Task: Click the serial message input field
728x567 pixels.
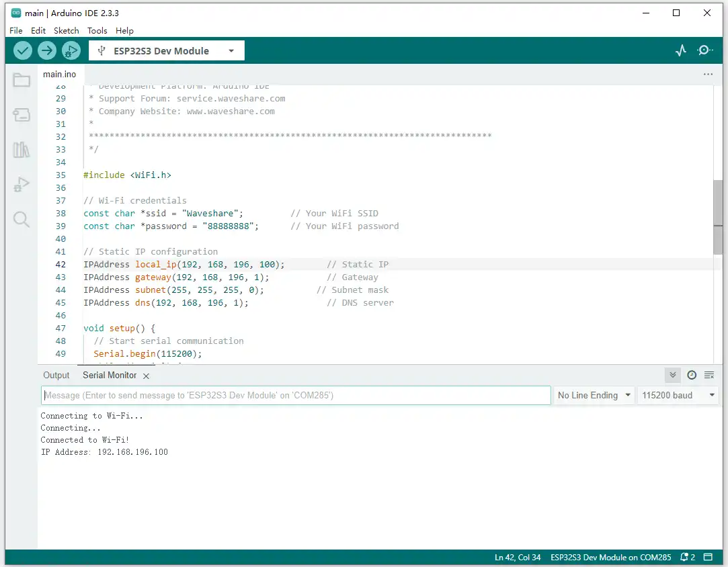Action: pos(296,395)
